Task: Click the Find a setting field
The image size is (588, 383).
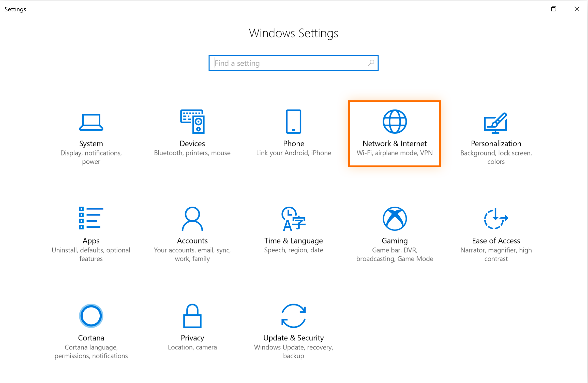Action: (x=293, y=63)
